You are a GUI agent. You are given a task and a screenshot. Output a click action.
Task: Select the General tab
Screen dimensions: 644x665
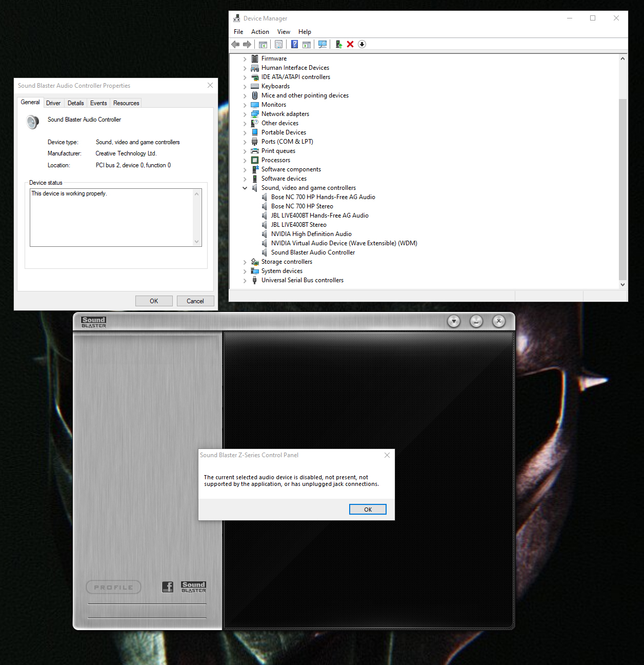[30, 102]
